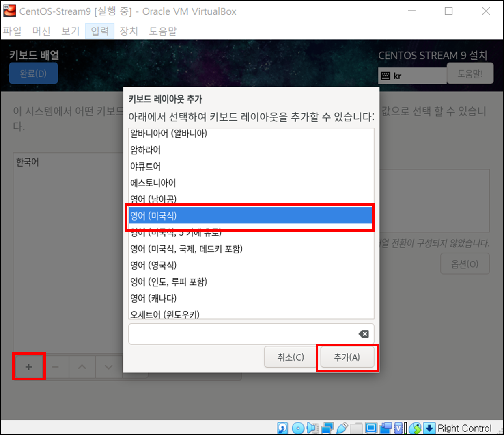504x435 pixels.
Task: Click the screen recording status icon
Action: tap(386, 428)
